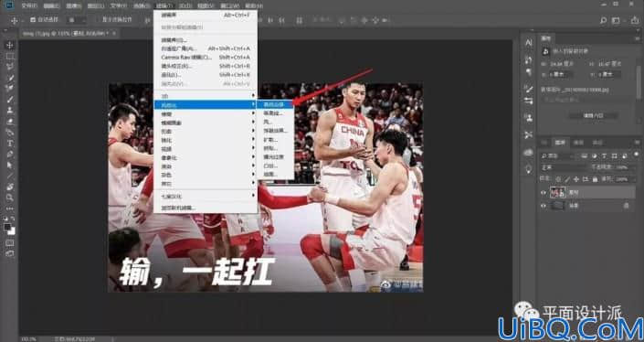Filter layers by type (T) icon
Viewport: 644px width, 342px height.
tap(604, 156)
